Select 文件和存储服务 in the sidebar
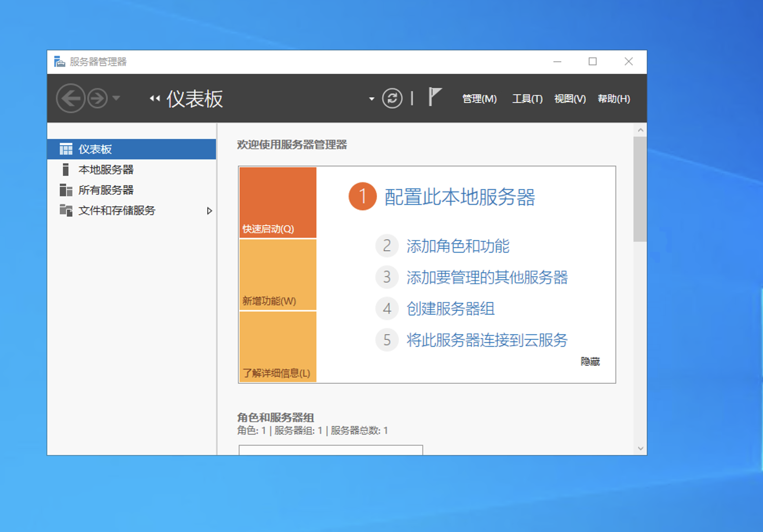 [131, 211]
